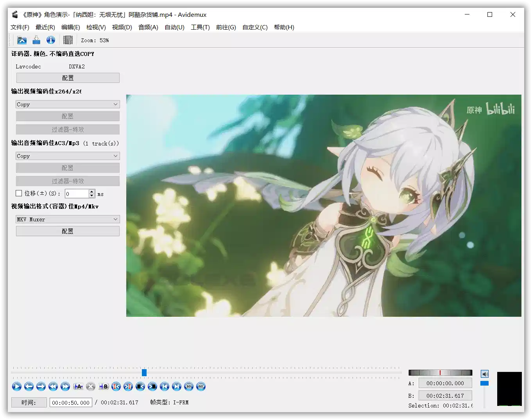Image resolution: width=532 pixels, height=420 pixels.
Task: Click the video codec 配置 button
Action: [67, 116]
